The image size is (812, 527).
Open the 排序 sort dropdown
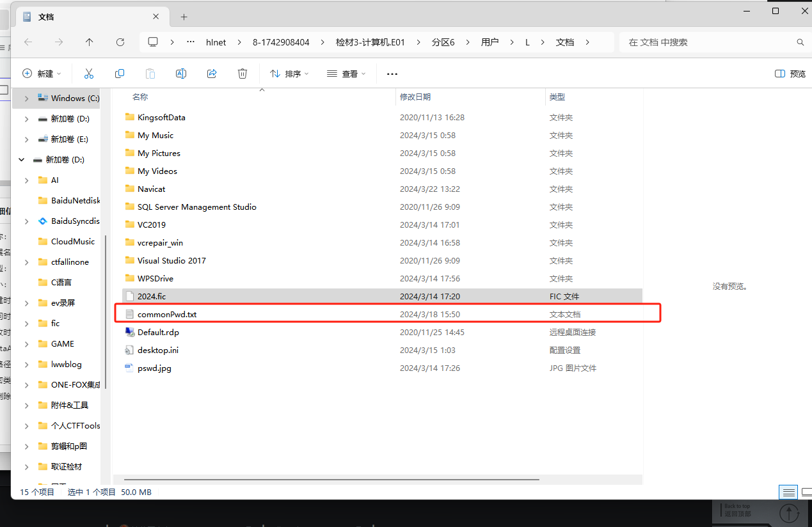(289, 74)
